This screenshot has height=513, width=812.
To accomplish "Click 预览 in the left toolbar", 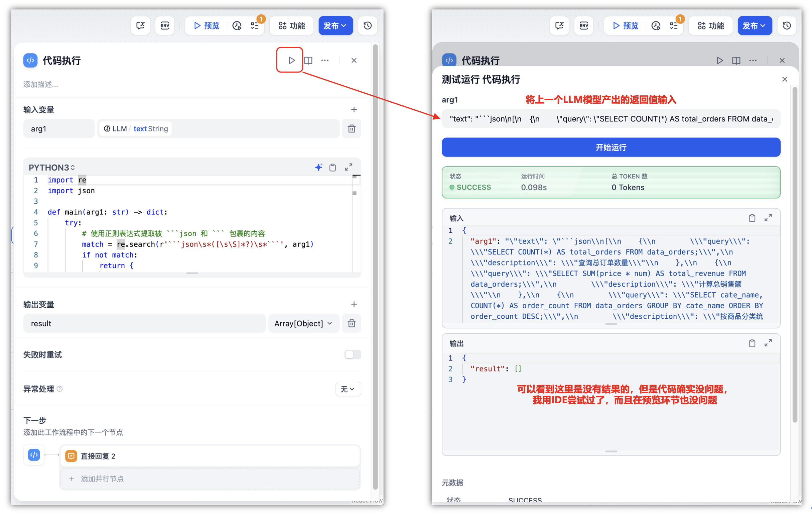I will coord(207,26).
